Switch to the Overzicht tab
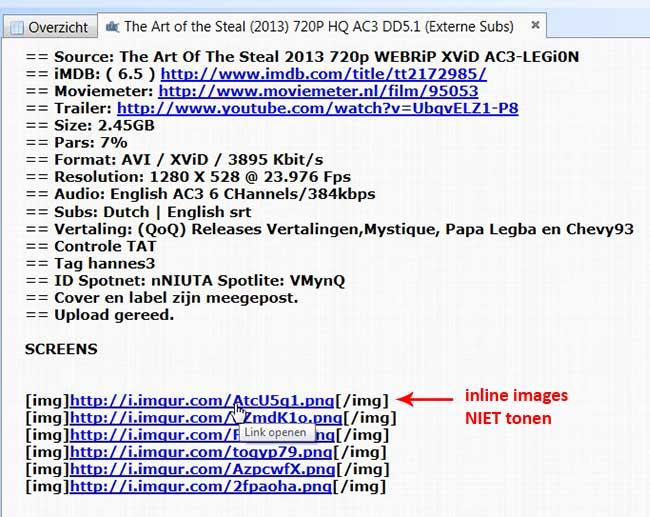 pos(50,27)
